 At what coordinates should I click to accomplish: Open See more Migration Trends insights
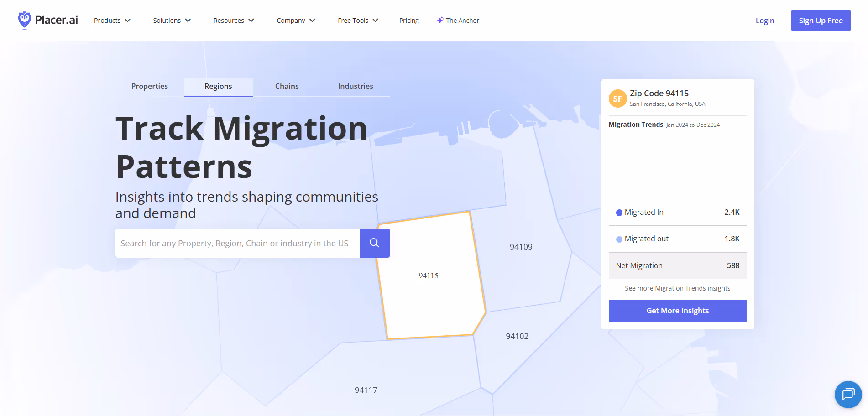click(x=678, y=288)
